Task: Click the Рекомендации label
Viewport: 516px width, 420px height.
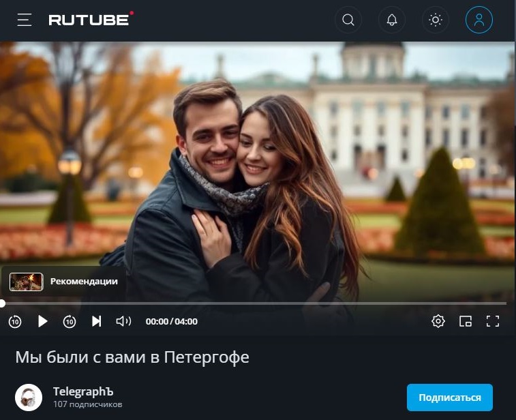Action: pyautogui.click(x=84, y=282)
